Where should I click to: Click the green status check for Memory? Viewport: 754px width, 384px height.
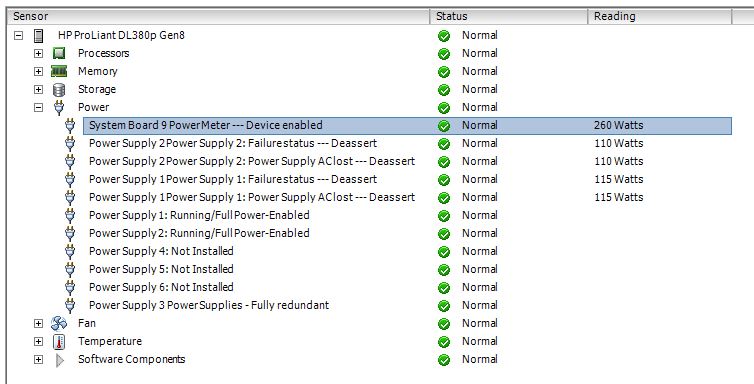444,72
